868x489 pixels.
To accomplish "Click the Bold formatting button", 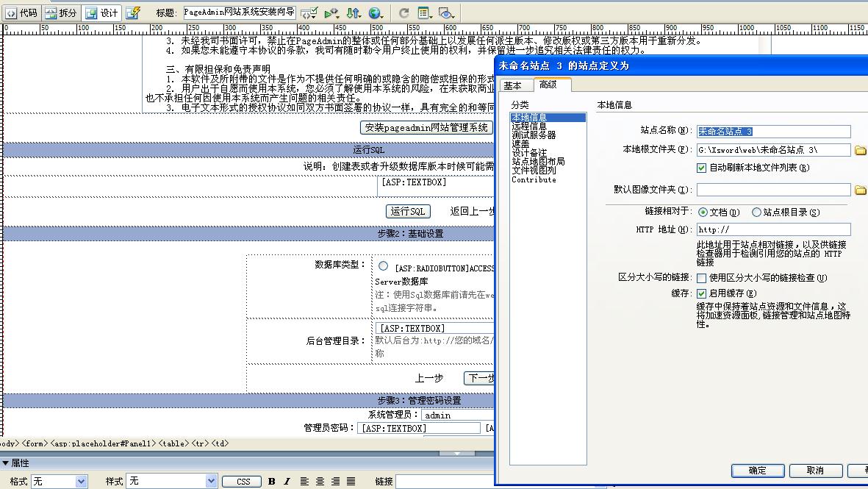I will coord(271,482).
